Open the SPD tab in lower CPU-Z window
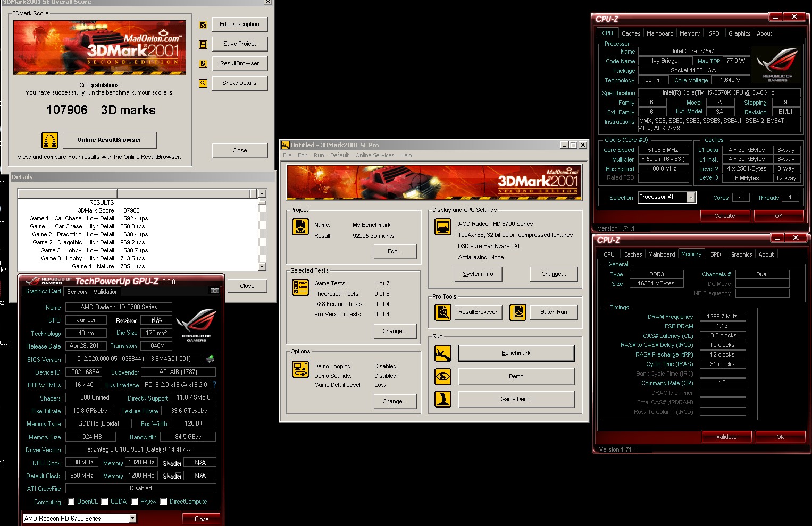 tap(716, 254)
